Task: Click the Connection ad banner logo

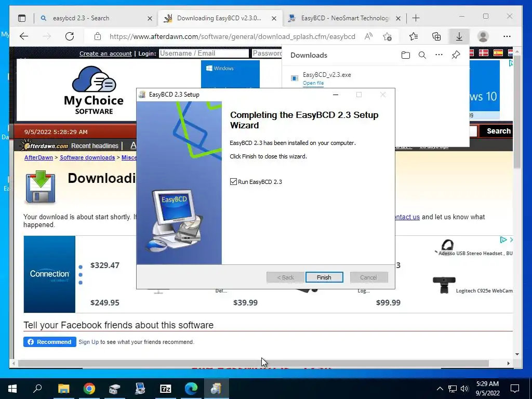Action: click(x=49, y=274)
